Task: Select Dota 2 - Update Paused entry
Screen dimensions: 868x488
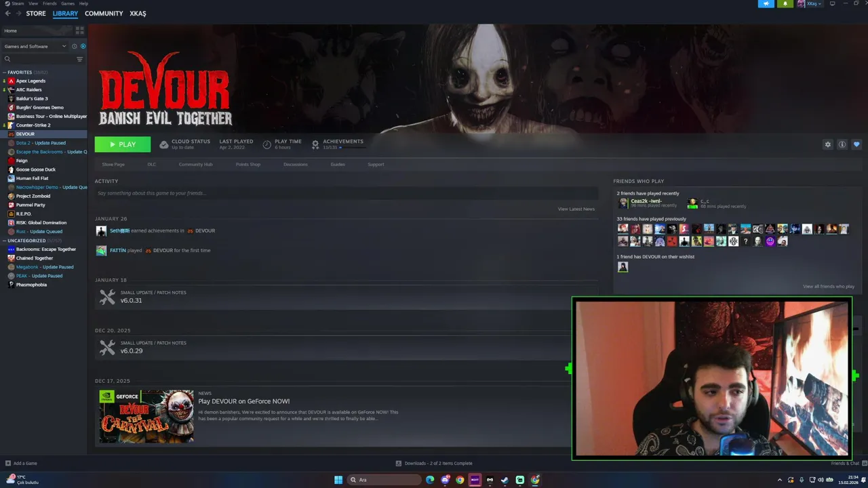Action: point(41,143)
